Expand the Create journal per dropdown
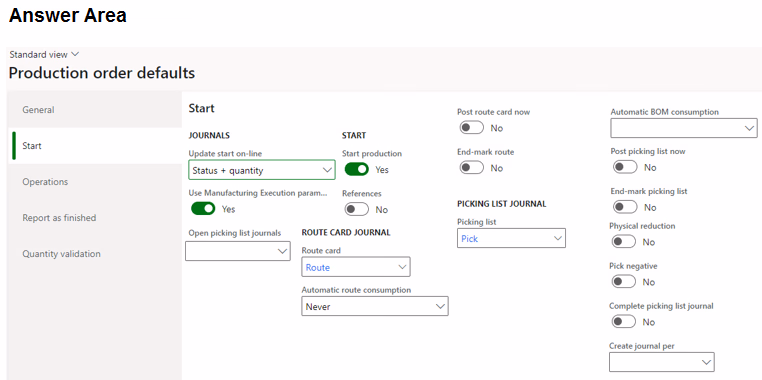The height and width of the screenshot is (380, 762). (x=662, y=362)
